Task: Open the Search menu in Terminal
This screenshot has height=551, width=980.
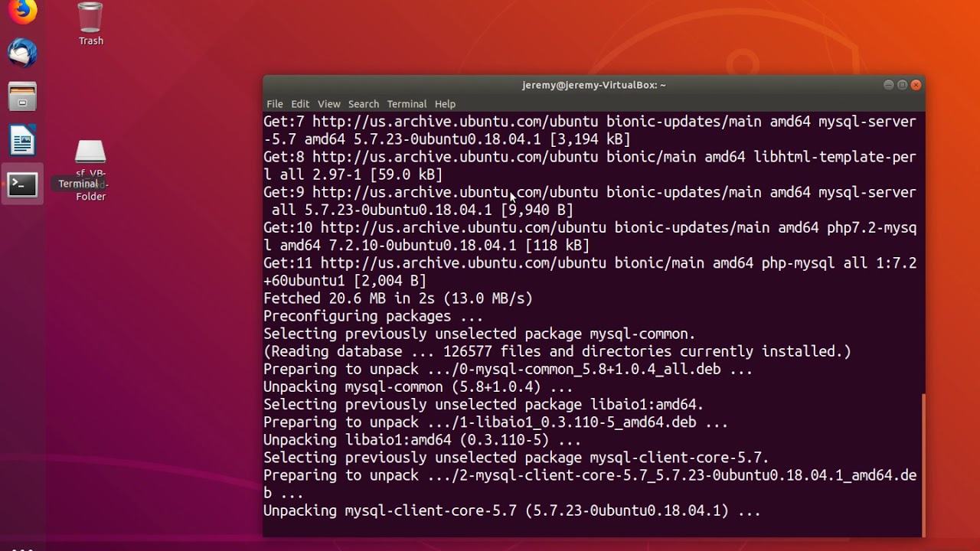Action: 364,104
